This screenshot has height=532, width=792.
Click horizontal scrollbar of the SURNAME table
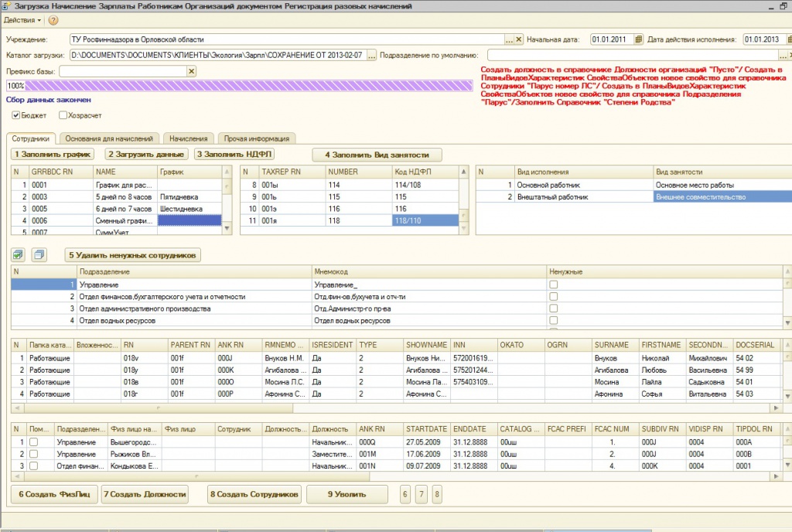coord(397,408)
